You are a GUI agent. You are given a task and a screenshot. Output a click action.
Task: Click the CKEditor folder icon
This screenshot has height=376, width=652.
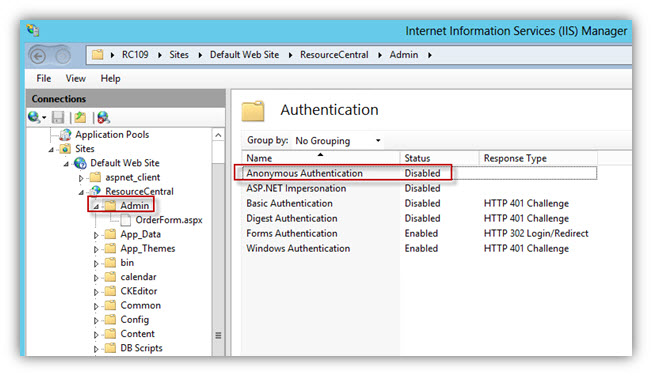(x=110, y=291)
